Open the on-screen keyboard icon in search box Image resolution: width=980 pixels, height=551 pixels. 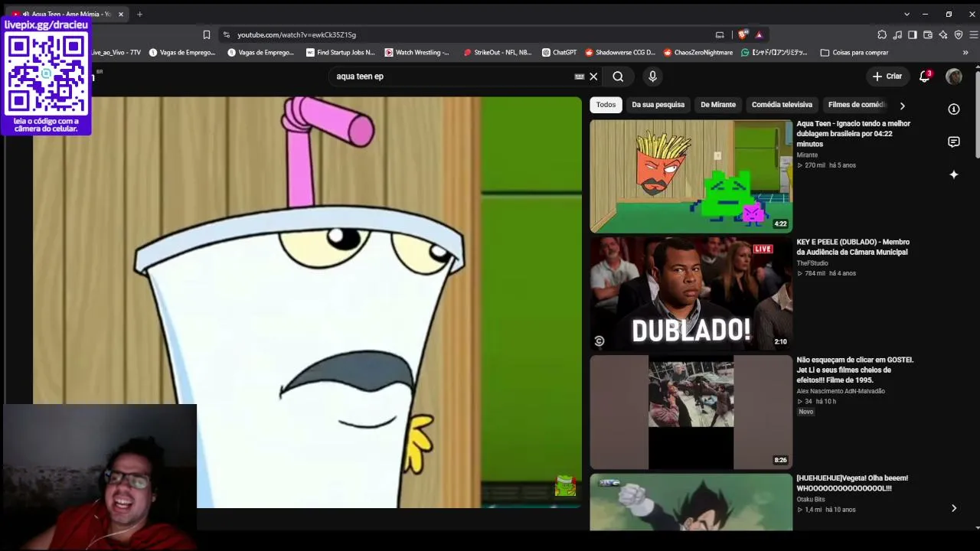580,77
